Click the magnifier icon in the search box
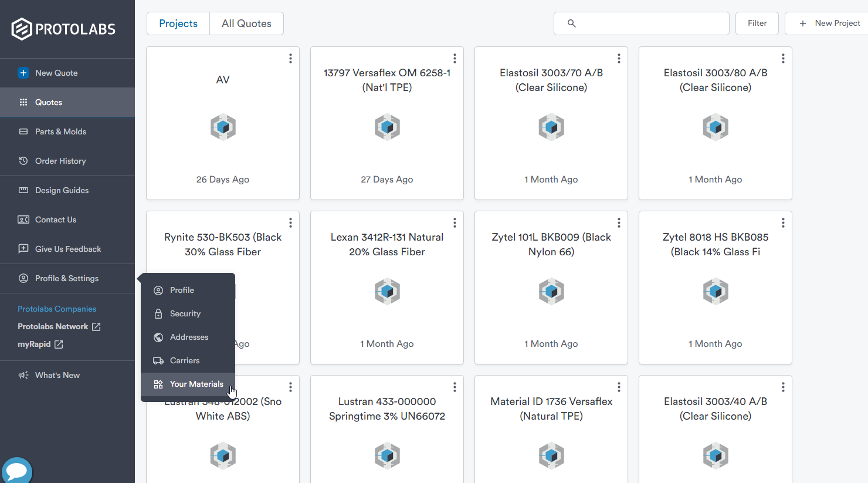The height and width of the screenshot is (483, 868). coord(571,23)
